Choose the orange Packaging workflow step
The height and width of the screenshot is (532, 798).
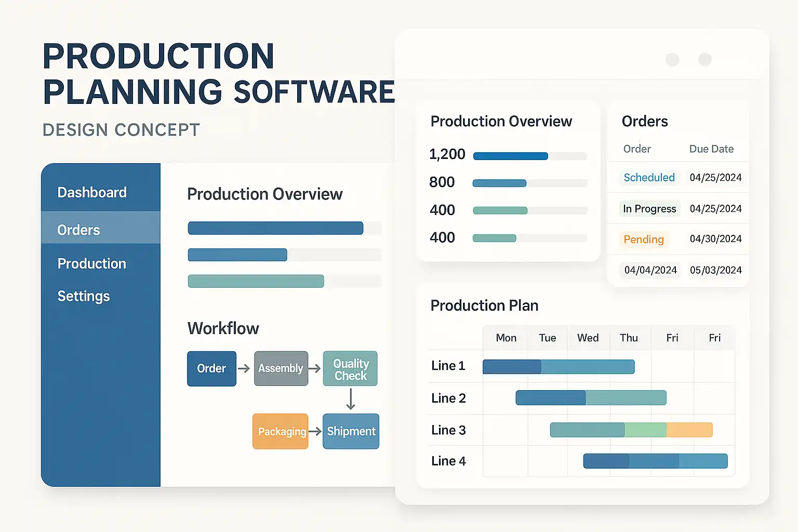(x=281, y=431)
